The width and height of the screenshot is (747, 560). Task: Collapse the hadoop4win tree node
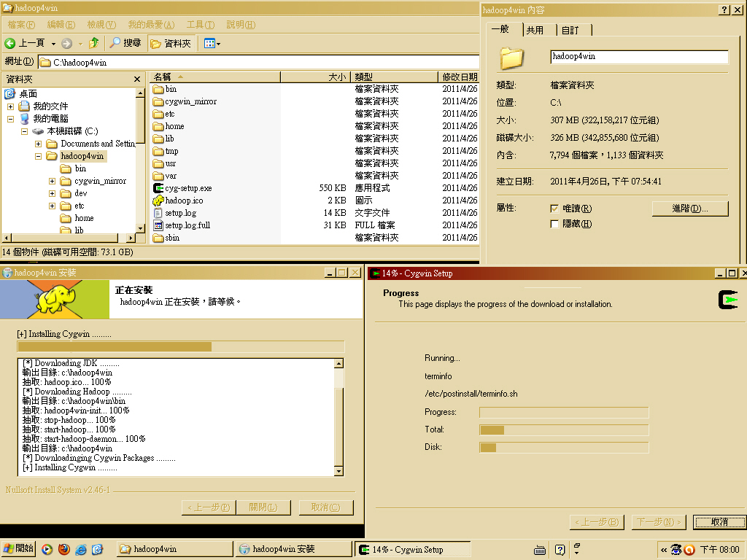[38, 156]
